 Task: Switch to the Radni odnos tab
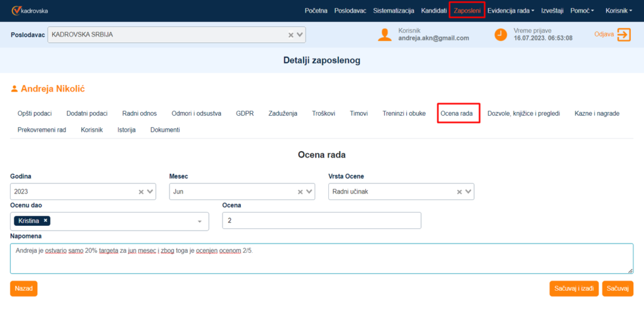point(140,113)
